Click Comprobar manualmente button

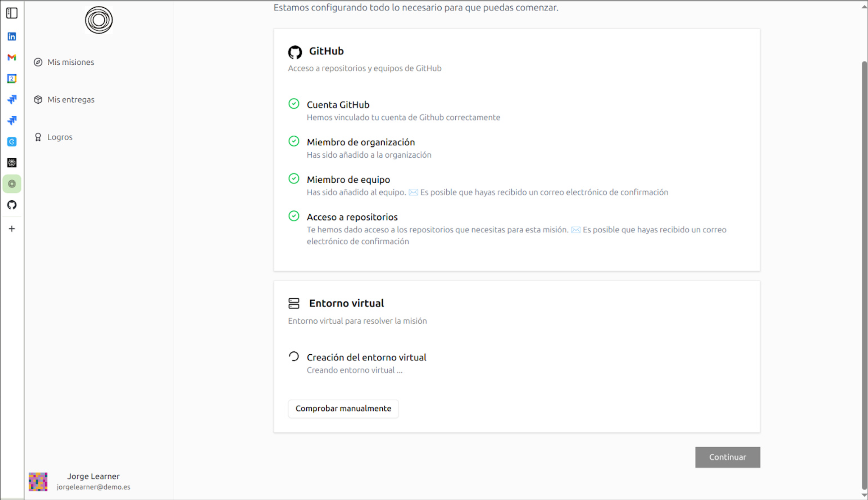point(343,409)
